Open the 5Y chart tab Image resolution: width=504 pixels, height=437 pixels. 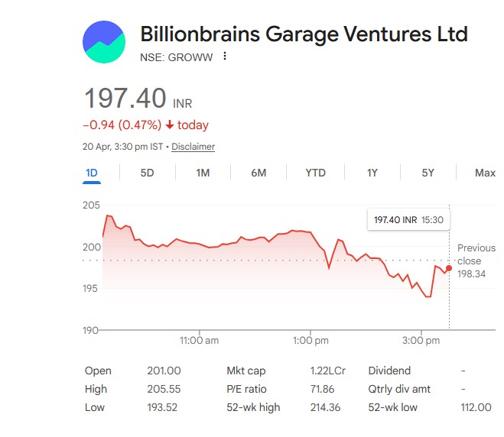click(428, 173)
